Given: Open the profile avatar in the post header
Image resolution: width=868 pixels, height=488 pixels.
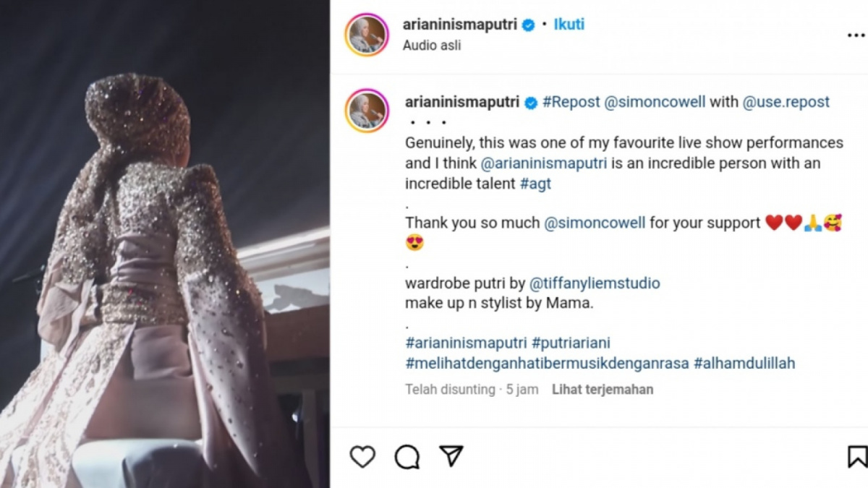Looking at the screenshot, I should 366,33.
